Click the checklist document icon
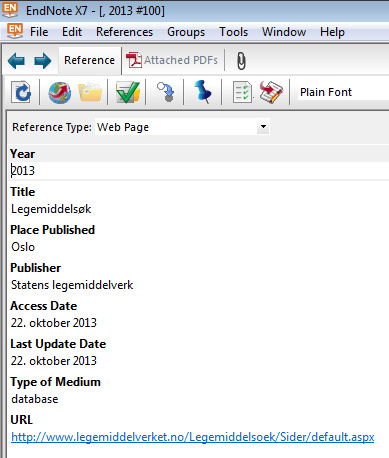This screenshot has width=389, height=458. point(242,92)
